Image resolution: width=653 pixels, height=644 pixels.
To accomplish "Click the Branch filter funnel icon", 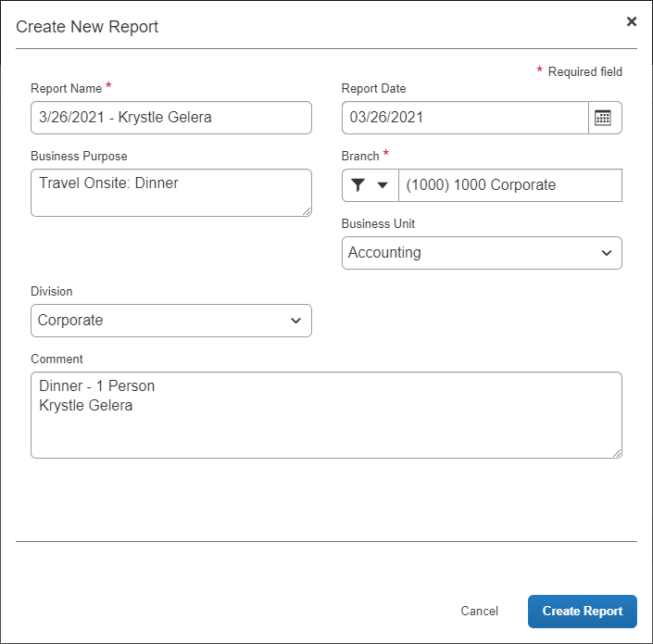I will point(358,185).
